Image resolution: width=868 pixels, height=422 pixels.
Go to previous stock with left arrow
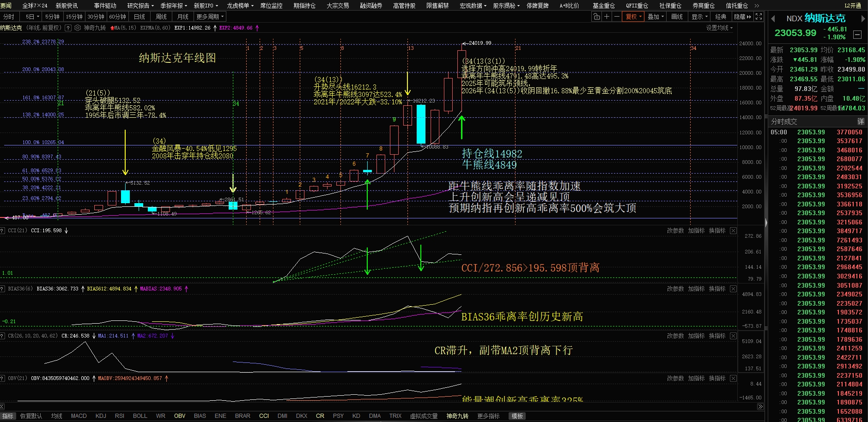click(773, 19)
